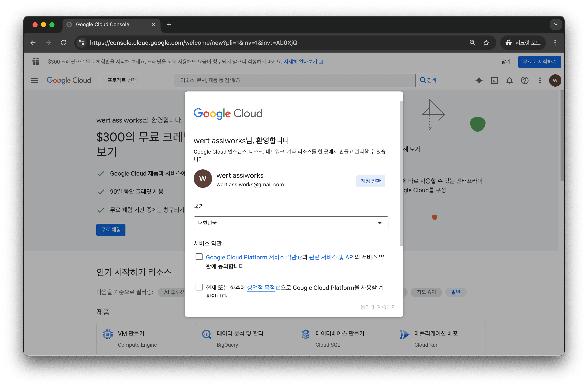Open the country dropdown showing 대한민국
The image size is (588, 387).
point(291,223)
